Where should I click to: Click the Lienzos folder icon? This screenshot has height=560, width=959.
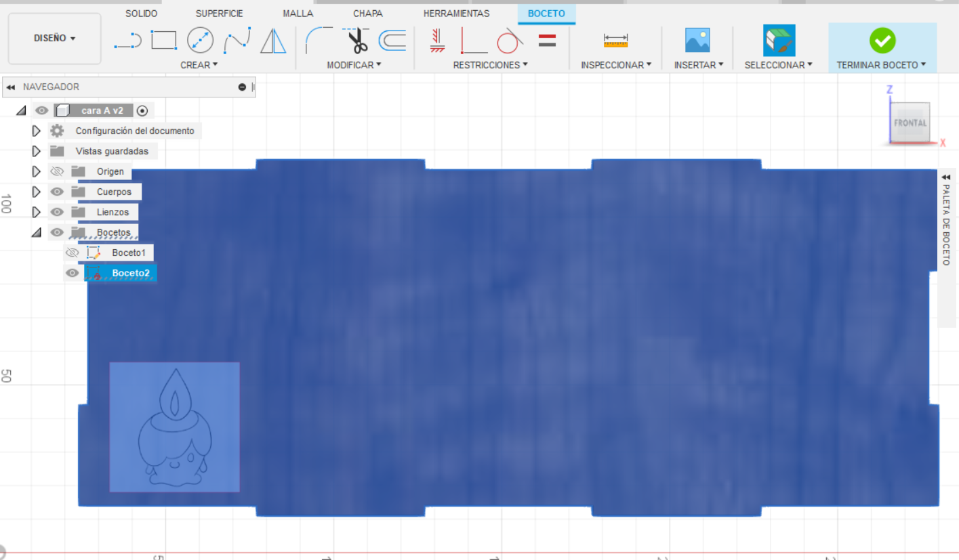click(x=78, y=212)
